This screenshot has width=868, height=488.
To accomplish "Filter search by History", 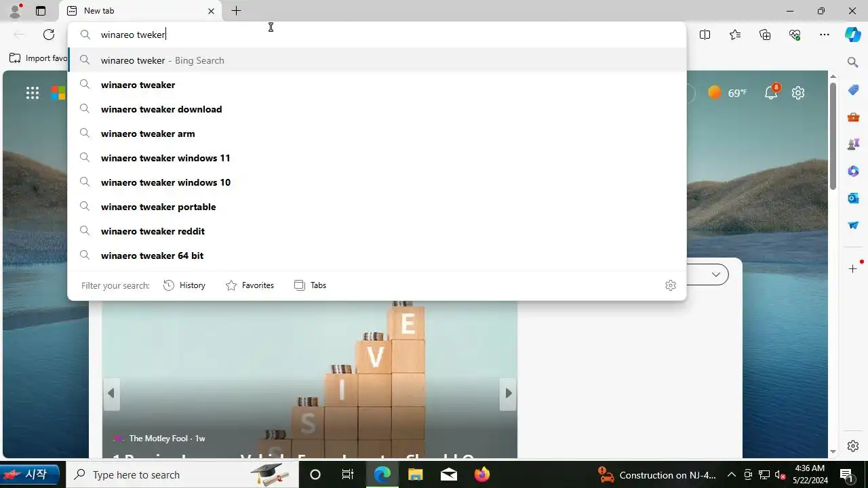I will [x=184, y=285].
